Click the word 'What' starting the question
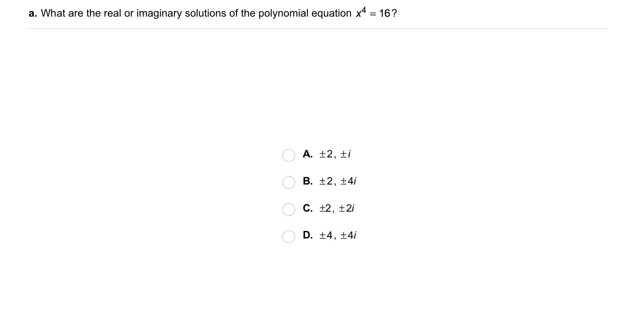The height and width of the screenshot is (330, 644). (x=53, y=13)
